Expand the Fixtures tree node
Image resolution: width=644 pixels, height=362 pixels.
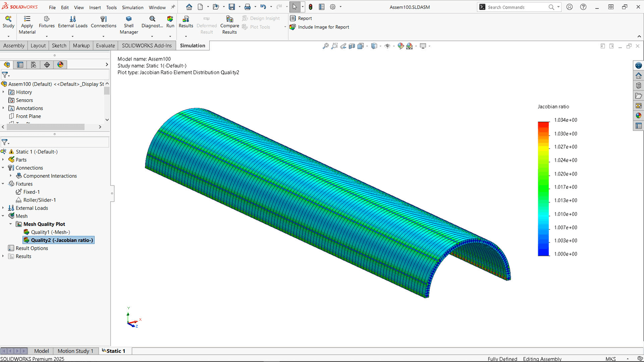click(x=4, y=183)
